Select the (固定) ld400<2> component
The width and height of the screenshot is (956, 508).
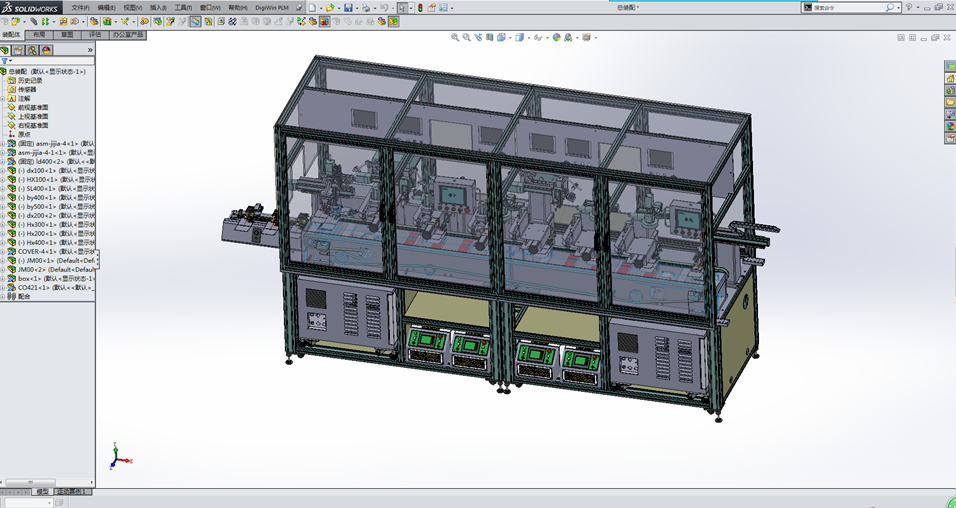pyautogui.click(x=51, y=162)
